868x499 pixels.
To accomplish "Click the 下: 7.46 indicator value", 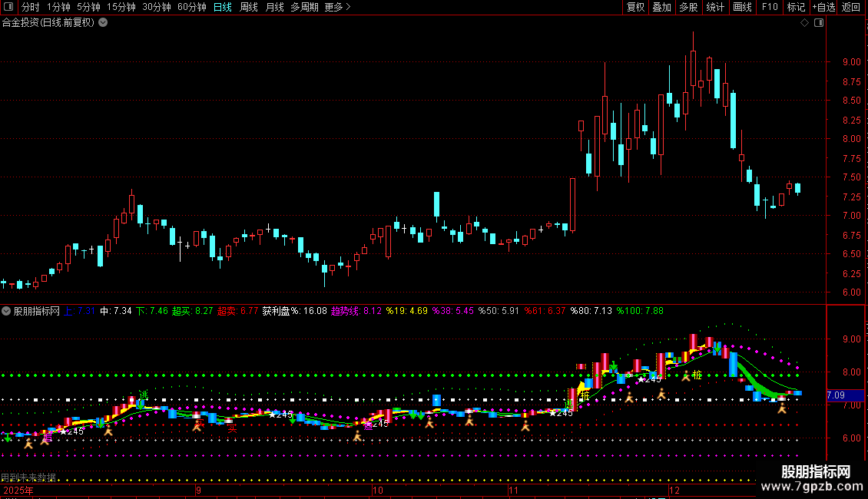I will point(152,311).
